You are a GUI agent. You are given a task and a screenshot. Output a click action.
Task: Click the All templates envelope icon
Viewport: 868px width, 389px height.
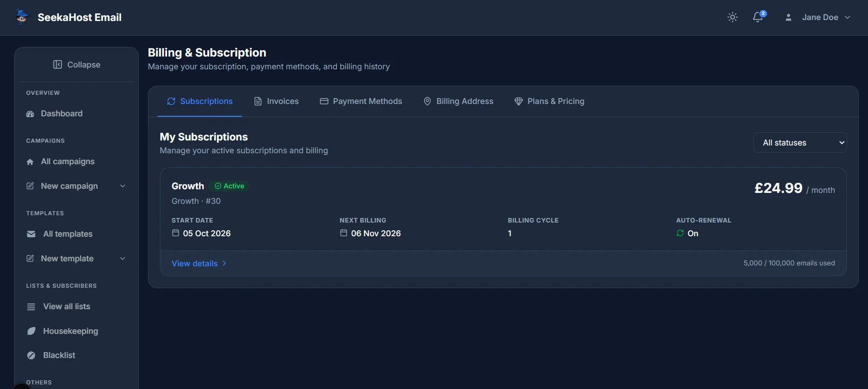31,234
